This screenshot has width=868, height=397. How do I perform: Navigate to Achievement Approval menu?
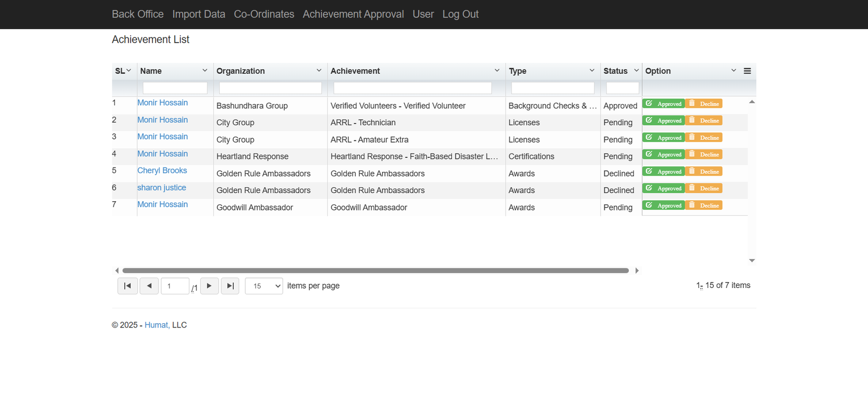353,14
